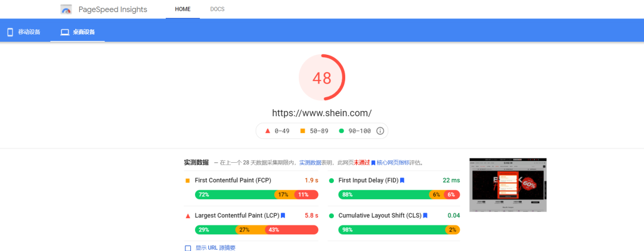Click the score 48 gauge
The height and width of the screenshot is (251, 644).
coord(322,78)
